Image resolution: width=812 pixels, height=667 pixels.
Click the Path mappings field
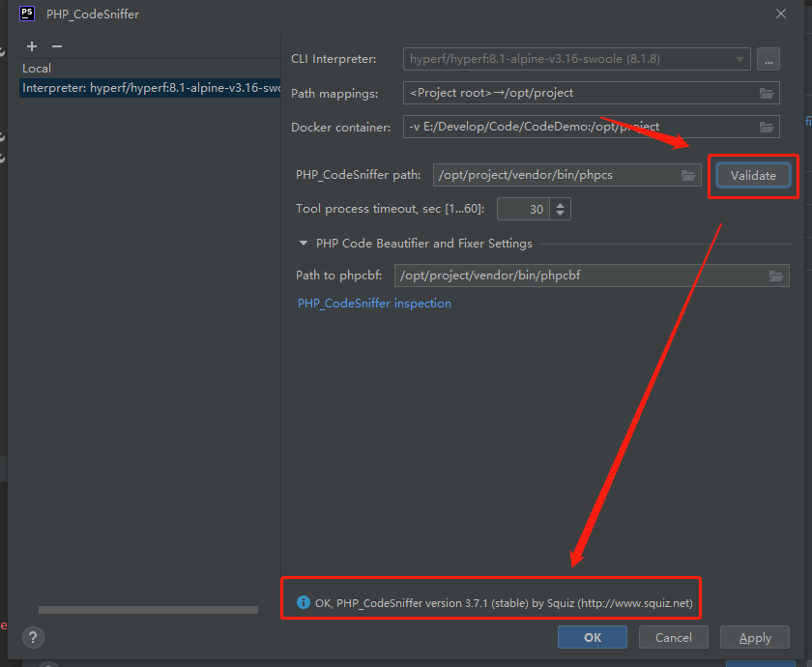pyautogui.click(x=592, y=93)
